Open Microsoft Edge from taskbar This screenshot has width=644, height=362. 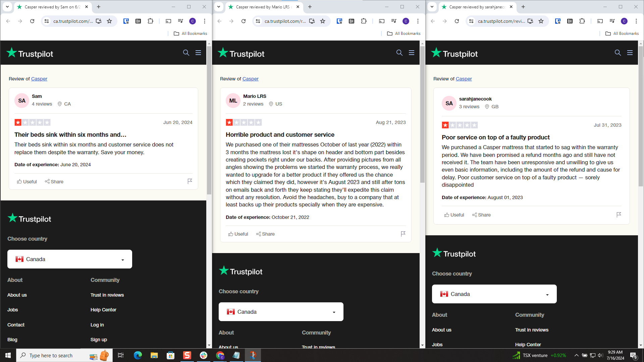click(138, 355)
